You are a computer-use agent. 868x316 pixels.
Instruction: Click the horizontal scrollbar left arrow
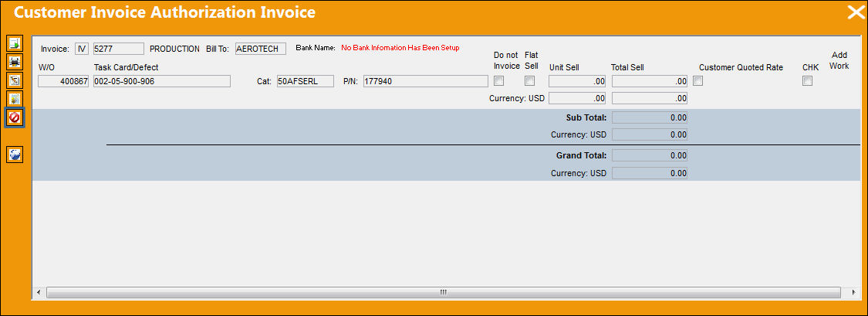tap(39, 292)
